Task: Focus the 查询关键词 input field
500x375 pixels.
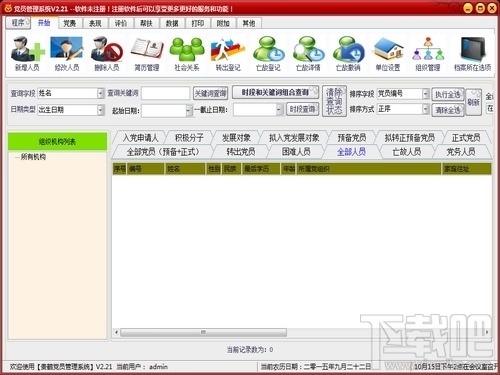Action: (x=166, y=93)
